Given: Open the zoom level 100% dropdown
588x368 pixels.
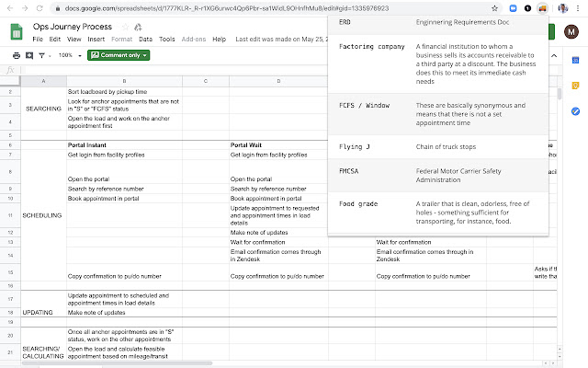Looking at the screenshot, I should 70,55.
